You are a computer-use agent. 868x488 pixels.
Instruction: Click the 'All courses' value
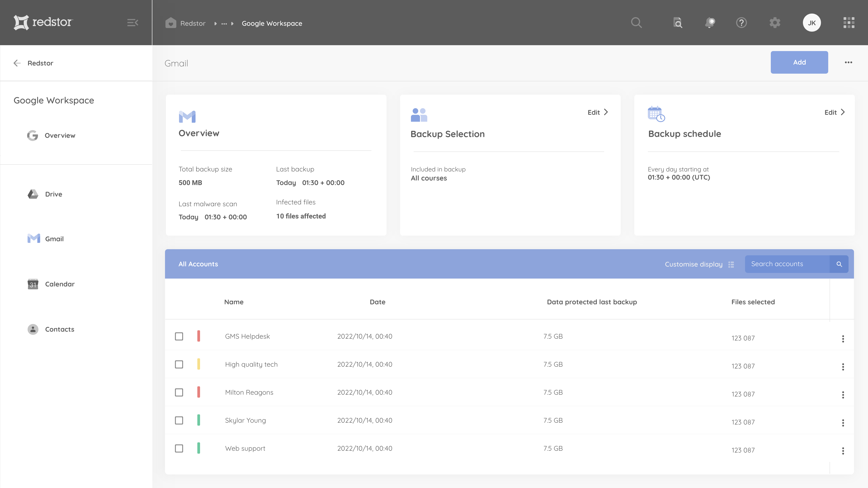coord(429,178)
